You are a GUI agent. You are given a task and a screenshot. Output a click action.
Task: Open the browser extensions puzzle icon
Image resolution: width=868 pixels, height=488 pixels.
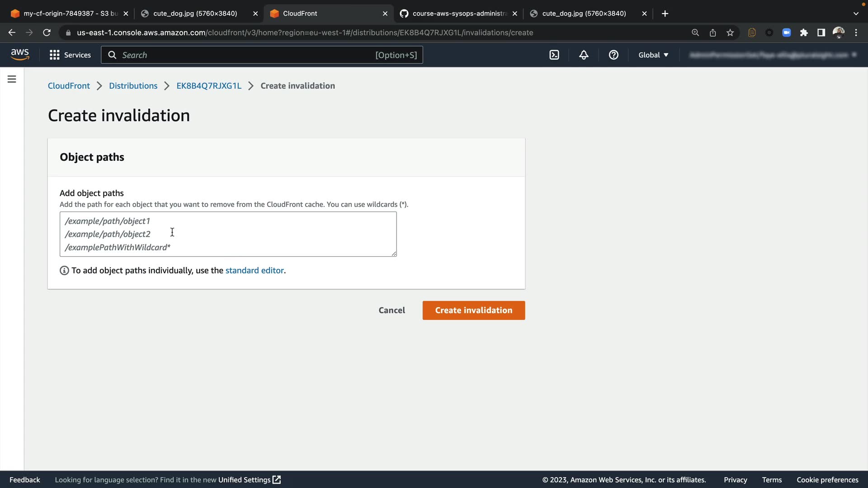click(x=804, y=33)
